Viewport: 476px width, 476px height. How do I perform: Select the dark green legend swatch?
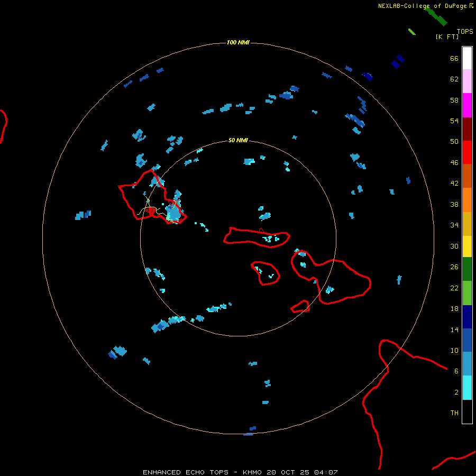point(467,269)
